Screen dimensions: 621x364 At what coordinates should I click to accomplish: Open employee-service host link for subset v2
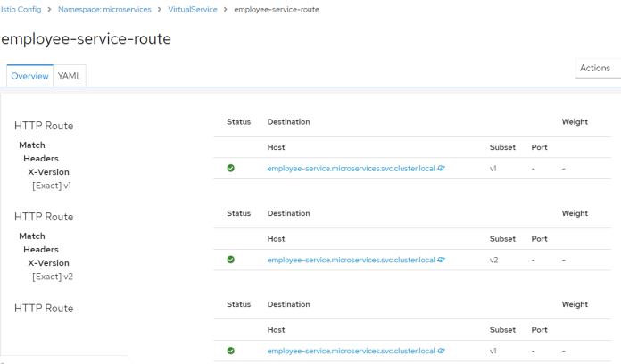click(x=351, y=260)
